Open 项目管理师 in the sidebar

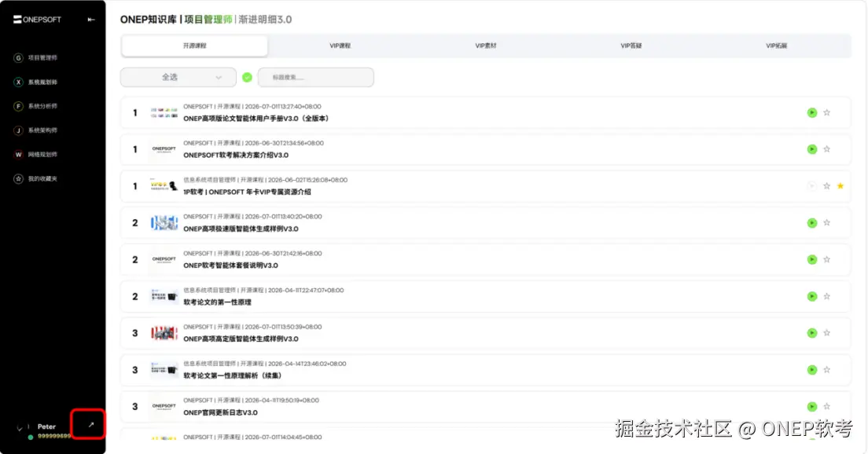(36, 57)
